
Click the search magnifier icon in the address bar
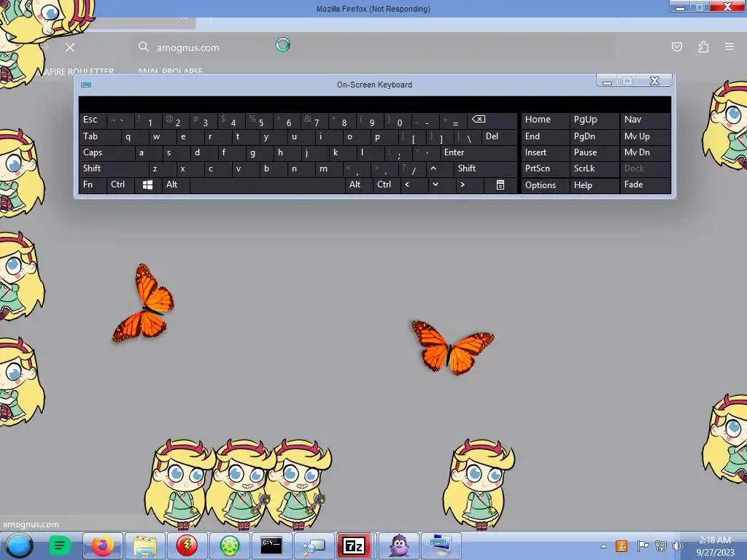pos(144,47)
